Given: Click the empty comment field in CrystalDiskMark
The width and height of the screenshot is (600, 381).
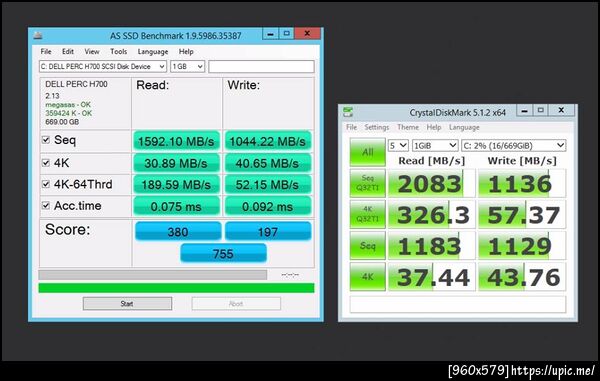Looking at the screenshot, I should point(458,304).
